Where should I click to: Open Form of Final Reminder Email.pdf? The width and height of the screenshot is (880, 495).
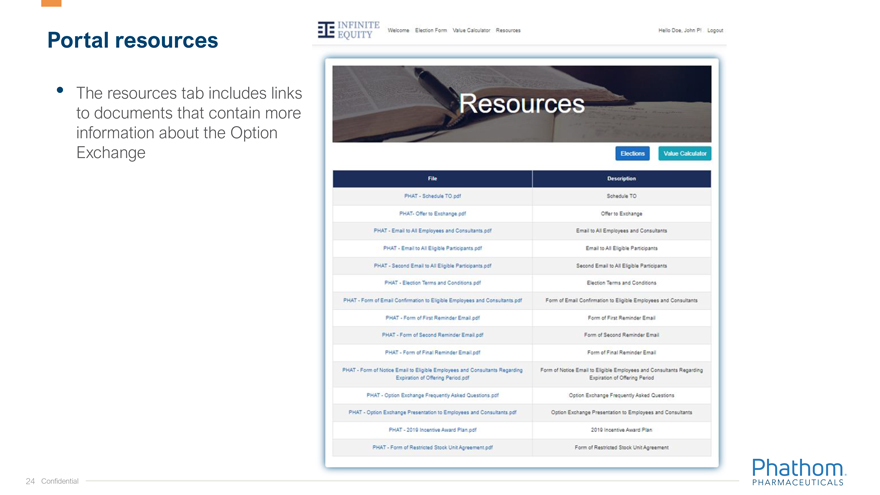click(x=432, y=352)
